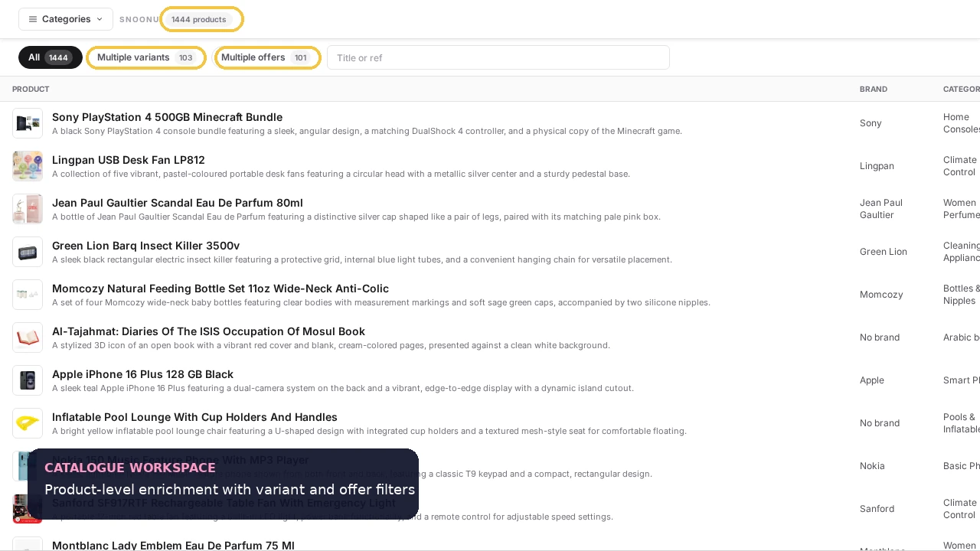Click the Women Perfume category cell
Image resolution: width=980 pixels, height=551 pixels.
pyautogui.click(x=962, y=209)
